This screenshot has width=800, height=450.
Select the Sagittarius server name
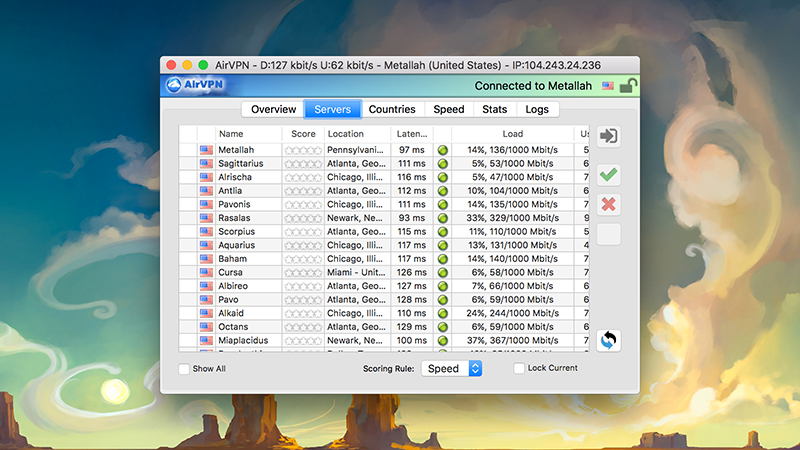coord(241,163)
